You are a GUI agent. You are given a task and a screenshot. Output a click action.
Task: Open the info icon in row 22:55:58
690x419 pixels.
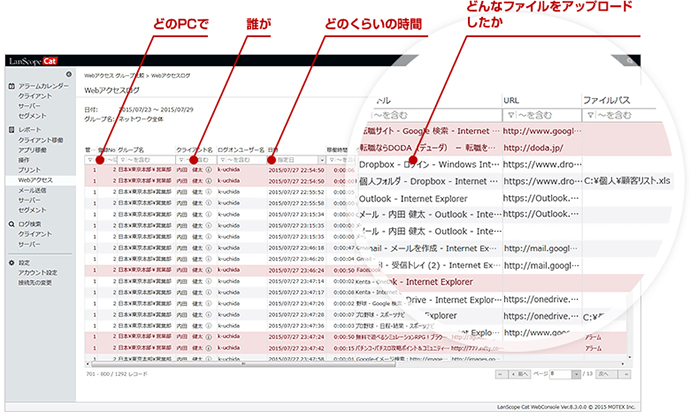[209, 203]
